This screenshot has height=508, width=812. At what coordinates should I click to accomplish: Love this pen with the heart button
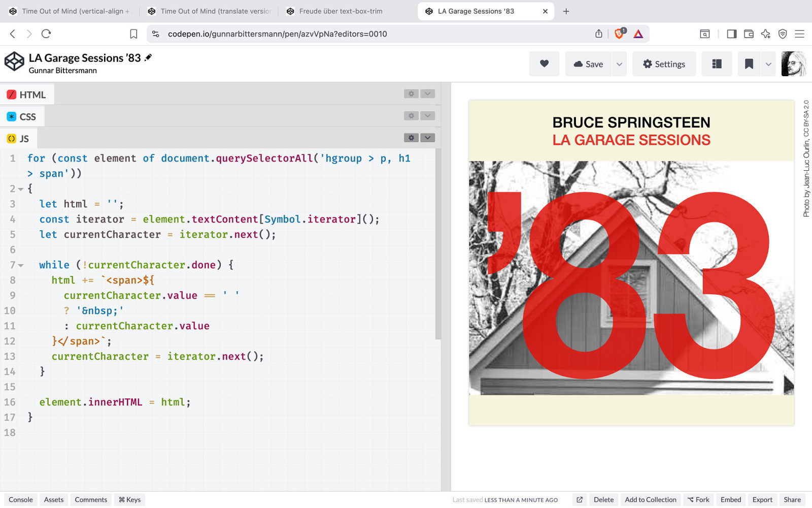544,64
